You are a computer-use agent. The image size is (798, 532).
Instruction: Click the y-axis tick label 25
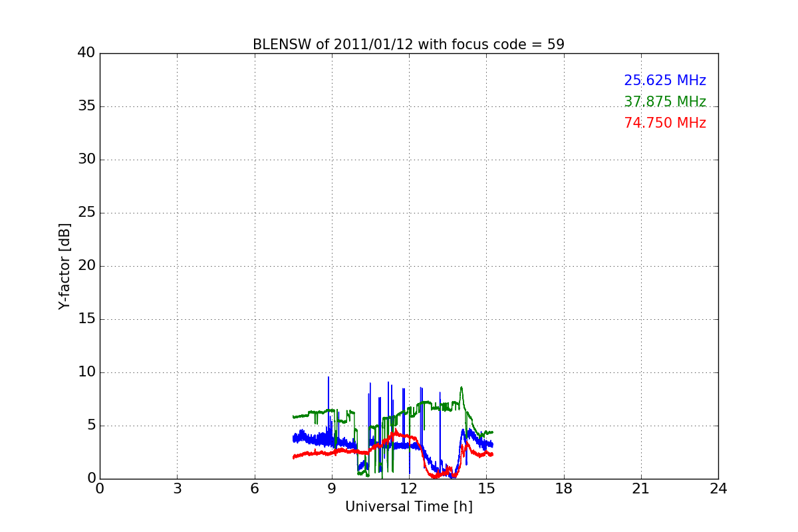pos(86,213)
